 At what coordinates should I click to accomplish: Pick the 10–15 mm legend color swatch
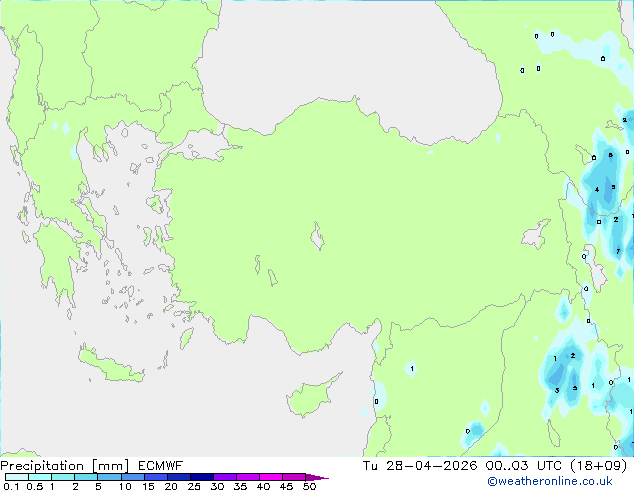point(132,477)
